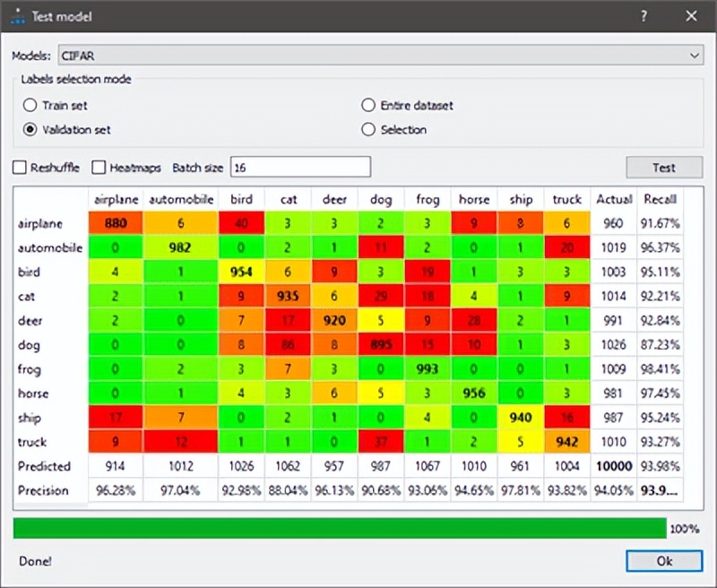717x588 pixels.
Task: Select the truck diagonal cell showing 942
Action: tap(566, 442)
